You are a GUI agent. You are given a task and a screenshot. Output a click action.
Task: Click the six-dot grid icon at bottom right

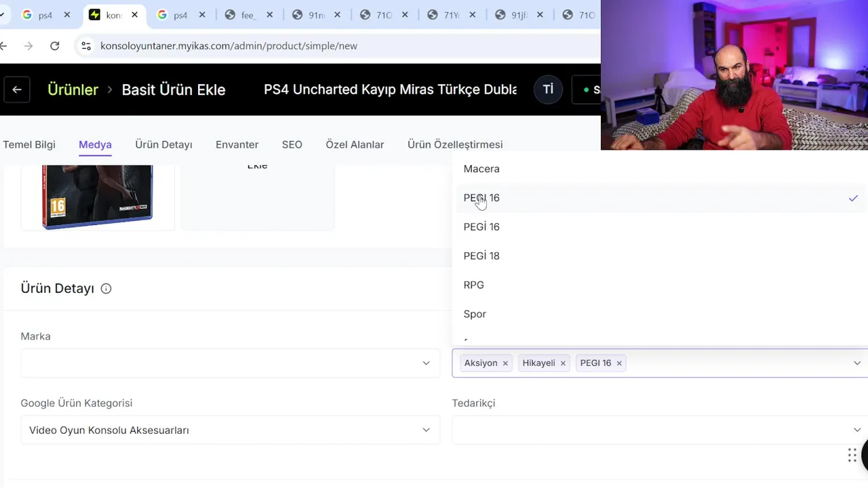852,455
